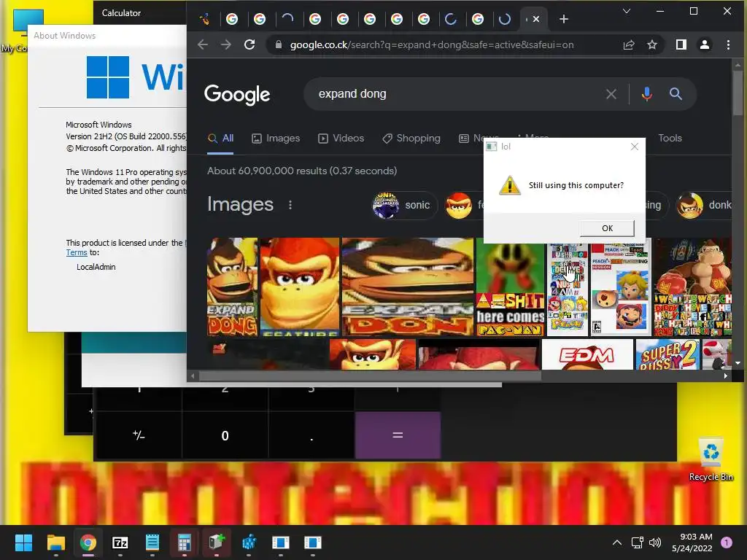Open network status tray icon

[637, 542]
